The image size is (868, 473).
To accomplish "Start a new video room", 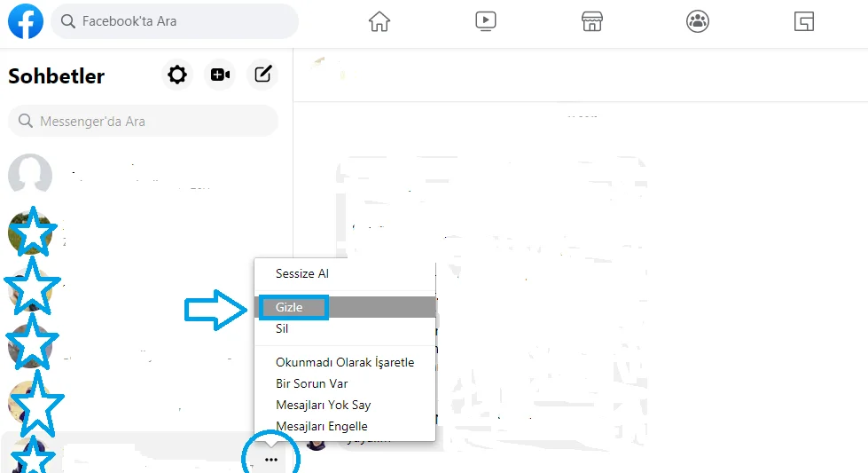I will point(220,75).
